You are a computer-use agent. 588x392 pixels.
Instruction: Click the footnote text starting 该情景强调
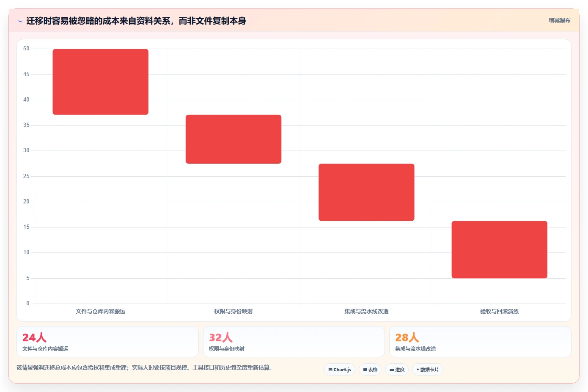coord(144,368)
